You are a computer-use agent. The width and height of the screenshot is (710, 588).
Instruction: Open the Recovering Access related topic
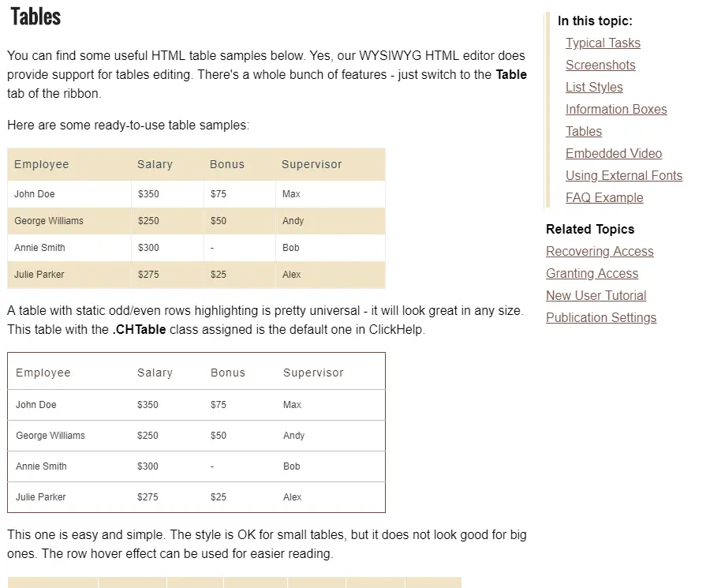coord(600,252)
